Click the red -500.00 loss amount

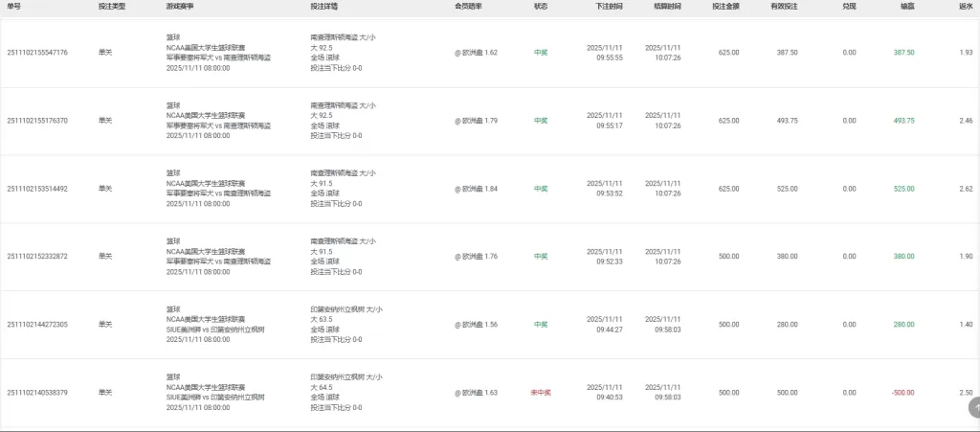click(902, 393)
